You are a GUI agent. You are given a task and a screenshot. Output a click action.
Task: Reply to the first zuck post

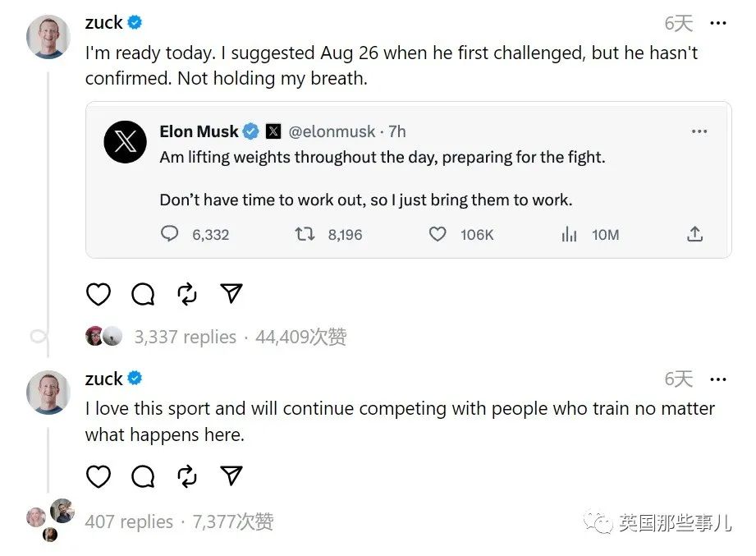(143, 294)
